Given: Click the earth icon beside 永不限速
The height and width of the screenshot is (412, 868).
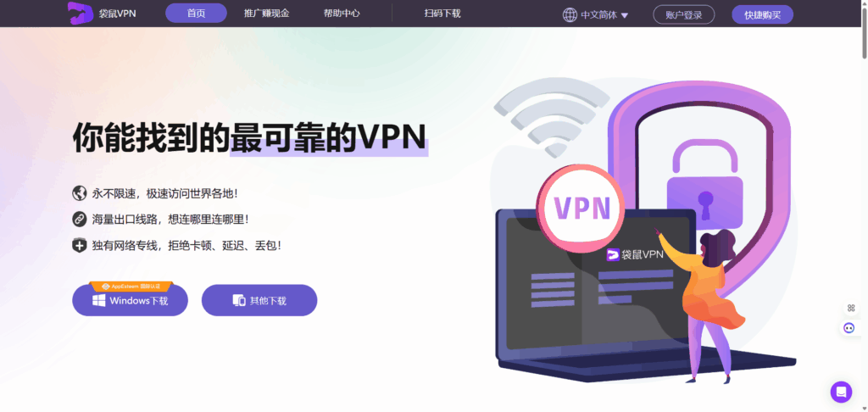Looking at the screenshot, I should click(x=80, y=193).
